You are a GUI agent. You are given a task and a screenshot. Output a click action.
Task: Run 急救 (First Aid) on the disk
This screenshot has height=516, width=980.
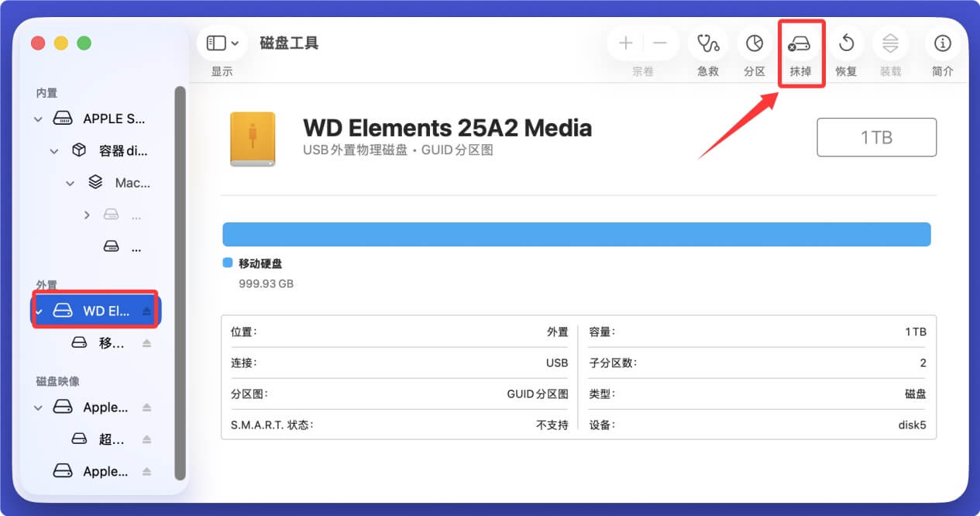coord(707,44)
